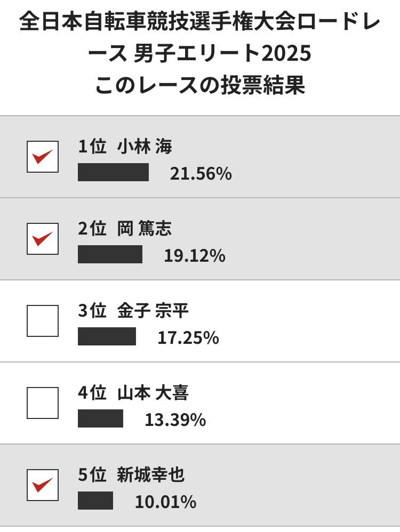
Task: Check the checkbox for 3位 金子 宗平
Action: [x=43, y=321]
